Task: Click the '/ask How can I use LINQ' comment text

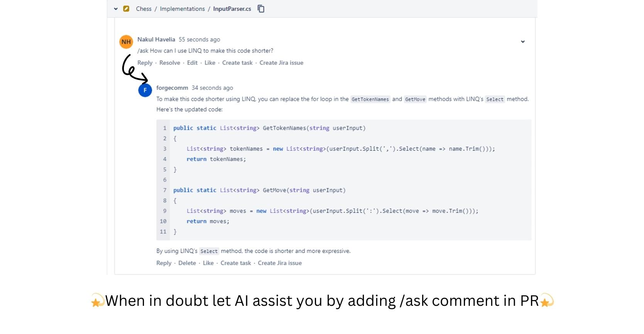Action: 205,51
